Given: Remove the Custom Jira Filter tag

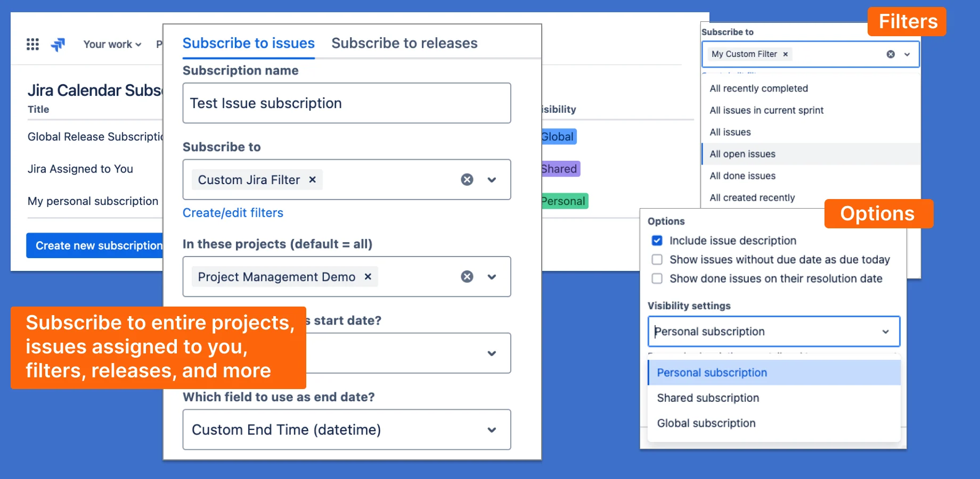Looking at the screenshot, I should [x=313, y=180].
